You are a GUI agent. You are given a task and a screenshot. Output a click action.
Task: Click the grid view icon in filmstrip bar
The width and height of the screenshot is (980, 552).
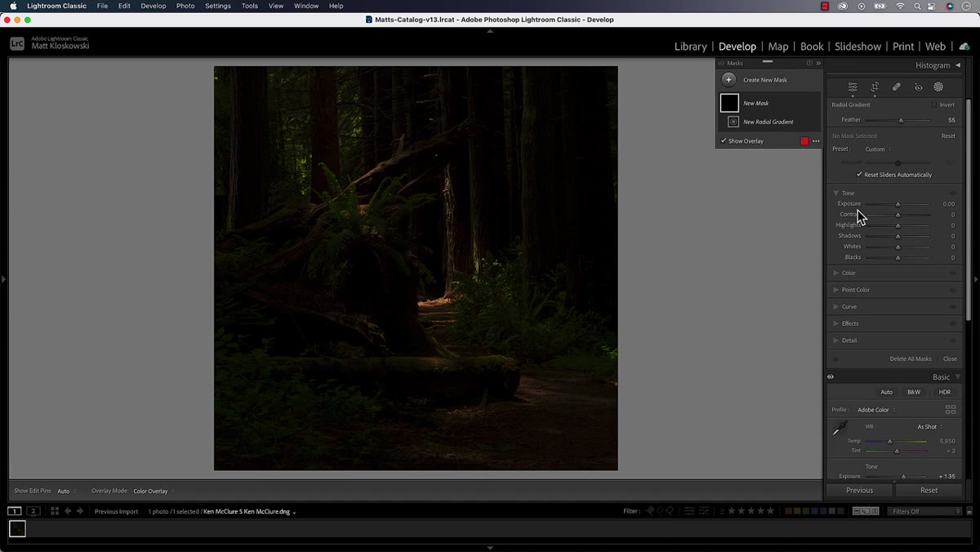click(55, 511)
